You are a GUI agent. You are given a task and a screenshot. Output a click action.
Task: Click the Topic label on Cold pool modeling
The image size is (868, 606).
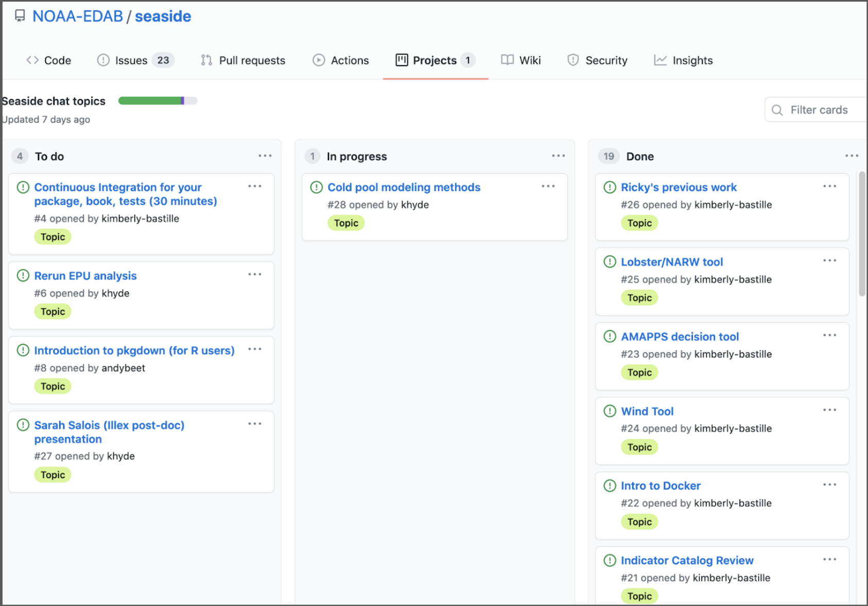point(346,223)
